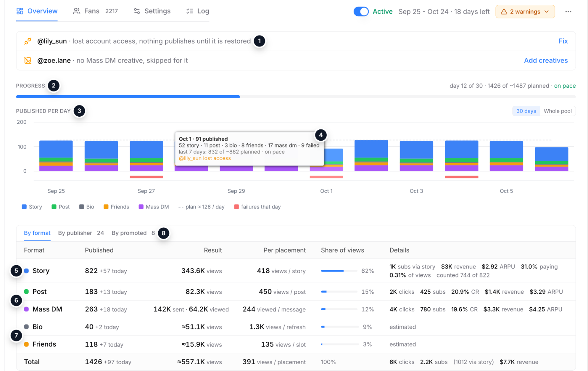Click the Story row in format table
The width and height of the screenshot is (588, 371).
coord(295,271)
